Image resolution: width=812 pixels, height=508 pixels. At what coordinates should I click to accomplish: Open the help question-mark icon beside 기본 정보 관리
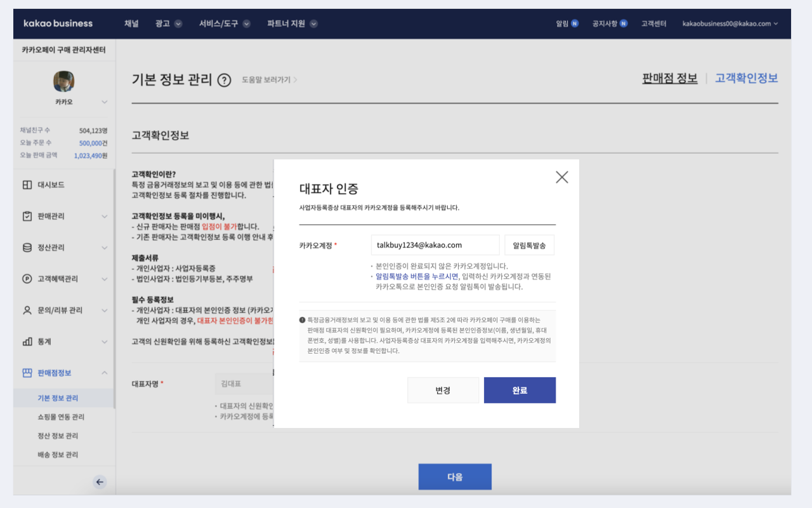coord(224,80)
